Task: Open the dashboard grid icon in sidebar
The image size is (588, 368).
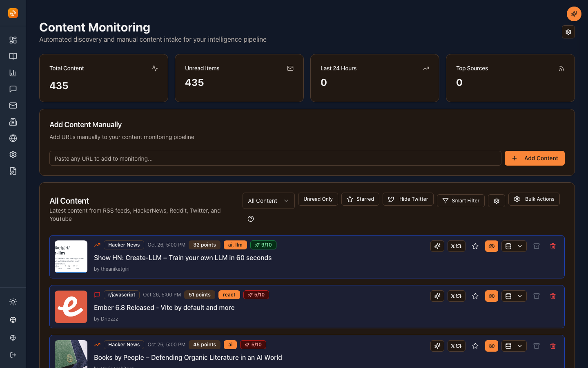Action: point(13,40)
